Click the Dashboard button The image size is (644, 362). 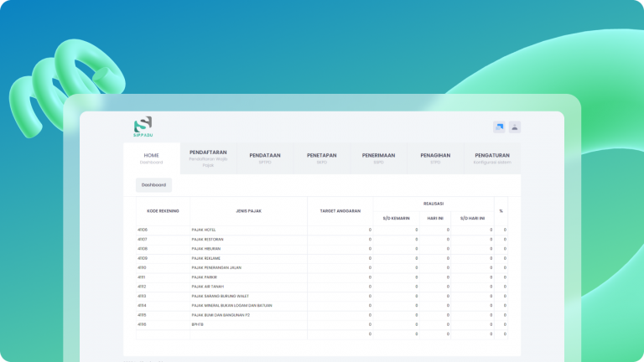(x=153, y=184)
